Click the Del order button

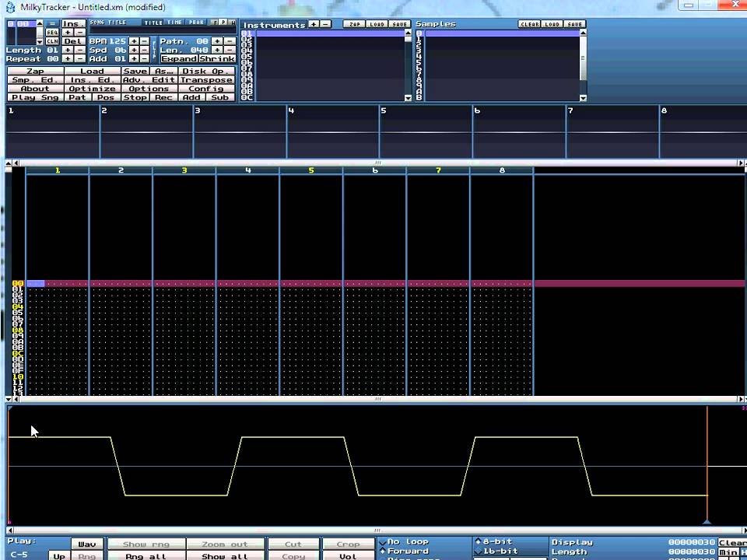point(73,41)
